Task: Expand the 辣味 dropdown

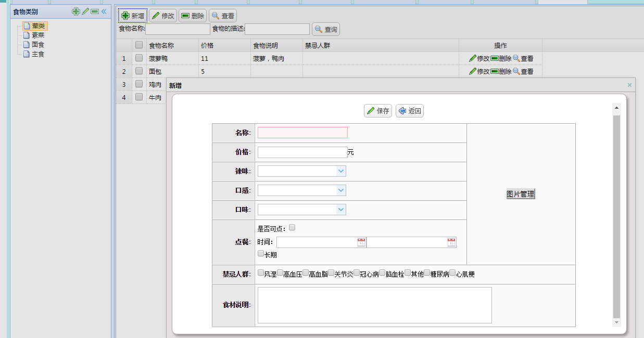Action: 341,171
